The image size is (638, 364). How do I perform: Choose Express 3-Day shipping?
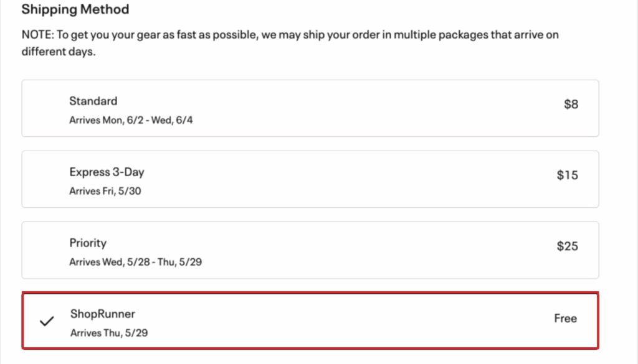click(310, 179)
